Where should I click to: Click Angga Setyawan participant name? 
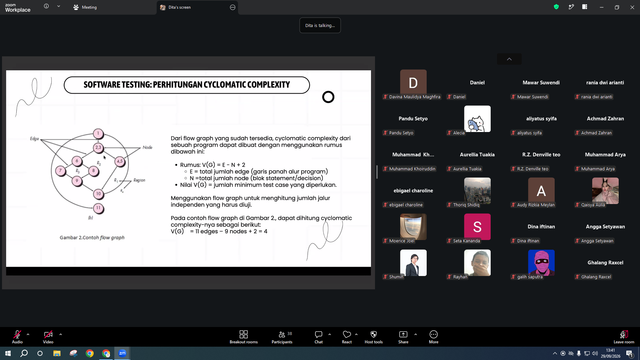(x=605, y=226)
